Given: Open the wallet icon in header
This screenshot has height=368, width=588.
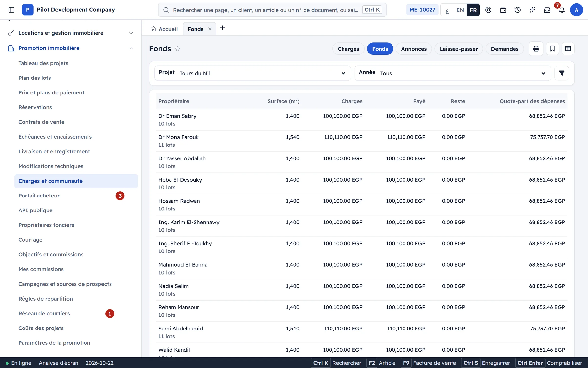Looking at the screenshot, I should (503, 10).
